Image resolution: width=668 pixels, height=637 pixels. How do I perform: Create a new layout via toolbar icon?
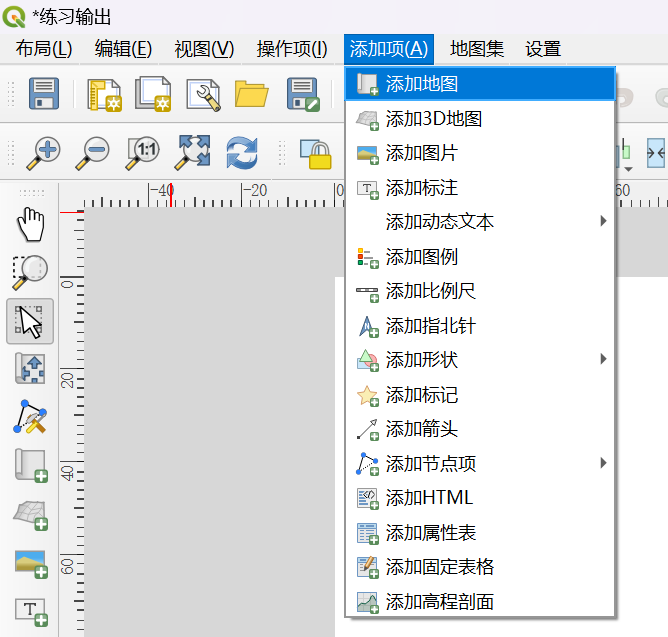pos(104,94)
